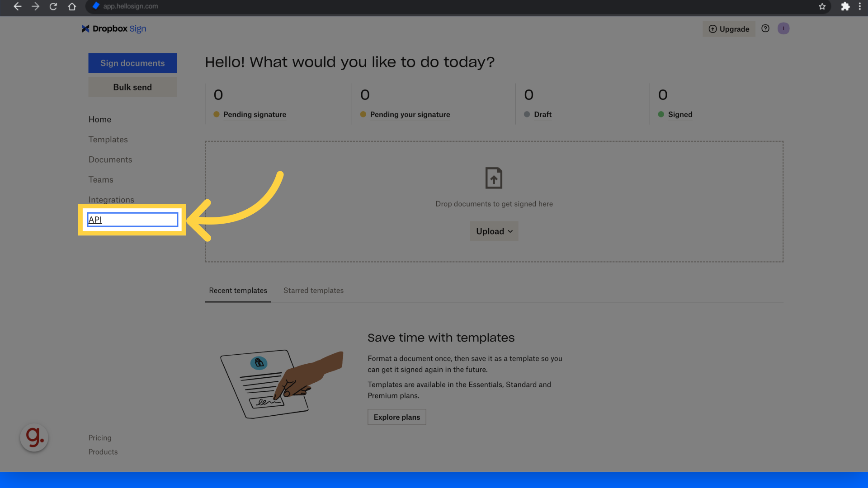Click the document upload icon in drop area
Image resolution: width=868 pixels, height=488 pixels.
click(x=494, y=178)
